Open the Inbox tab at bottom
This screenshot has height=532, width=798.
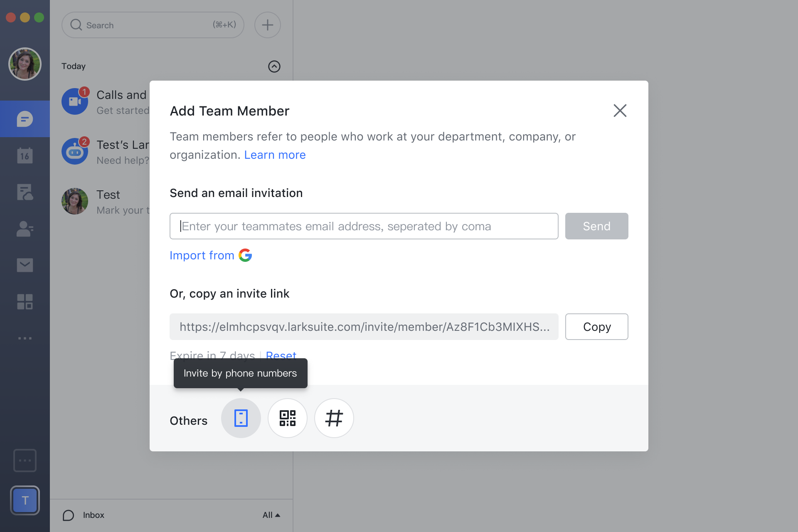(84, 515)
